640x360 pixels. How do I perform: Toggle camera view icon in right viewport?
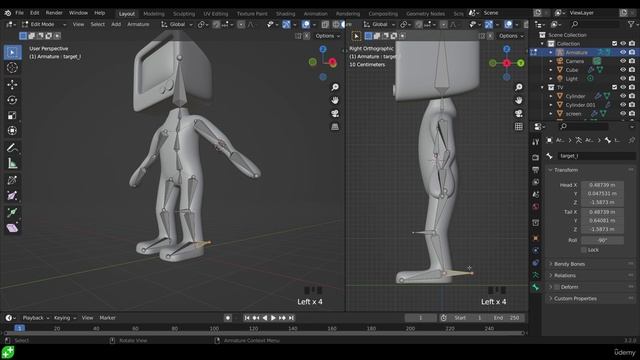(x=519, y=113)
